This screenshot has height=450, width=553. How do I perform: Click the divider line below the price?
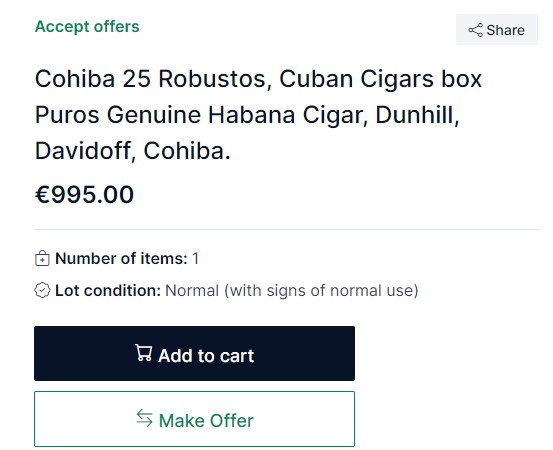[286, 229]
